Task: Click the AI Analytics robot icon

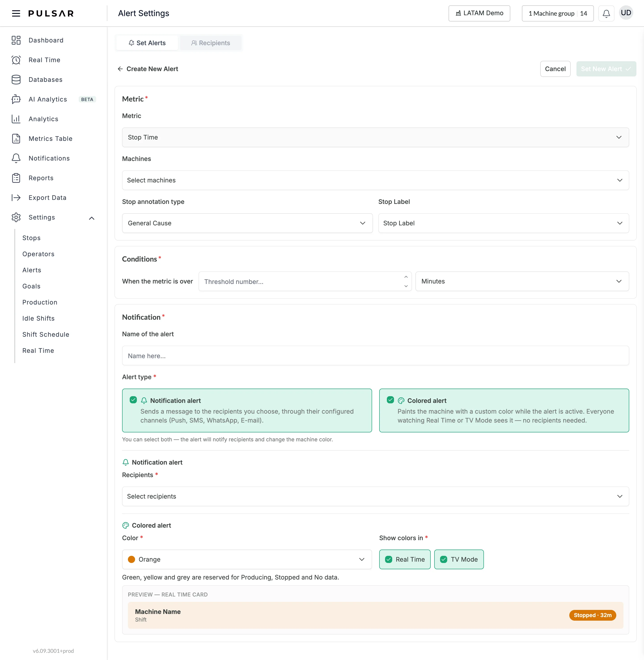Action: point(16,99)
